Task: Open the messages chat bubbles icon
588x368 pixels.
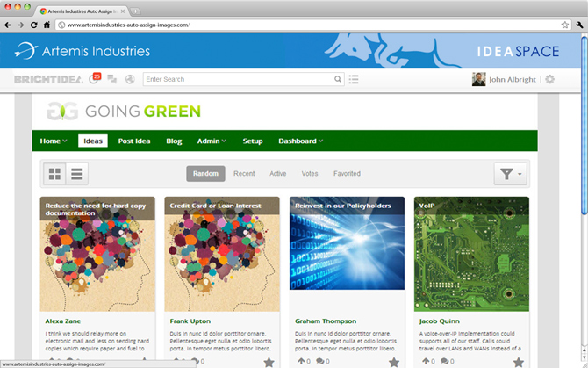Action: pos(111,79)
